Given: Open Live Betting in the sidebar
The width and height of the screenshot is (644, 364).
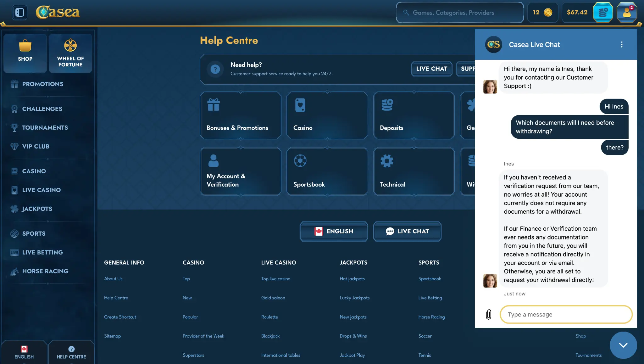Looking at the screenshot, I should point(42,252).
